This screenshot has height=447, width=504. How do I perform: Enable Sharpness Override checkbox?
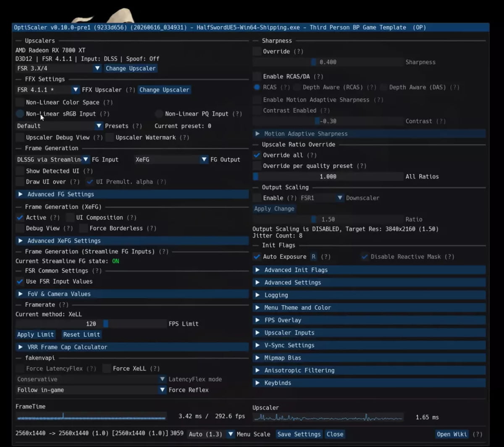257,51
